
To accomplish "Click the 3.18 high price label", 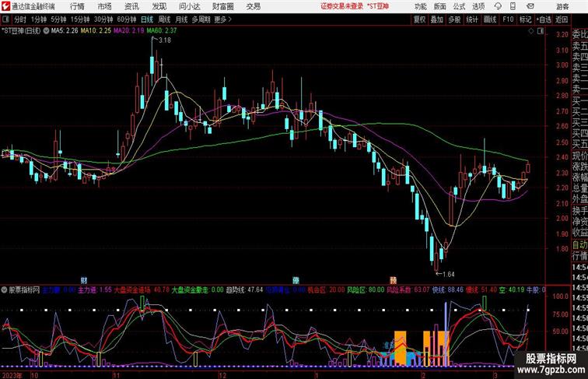I will (165, 40).
